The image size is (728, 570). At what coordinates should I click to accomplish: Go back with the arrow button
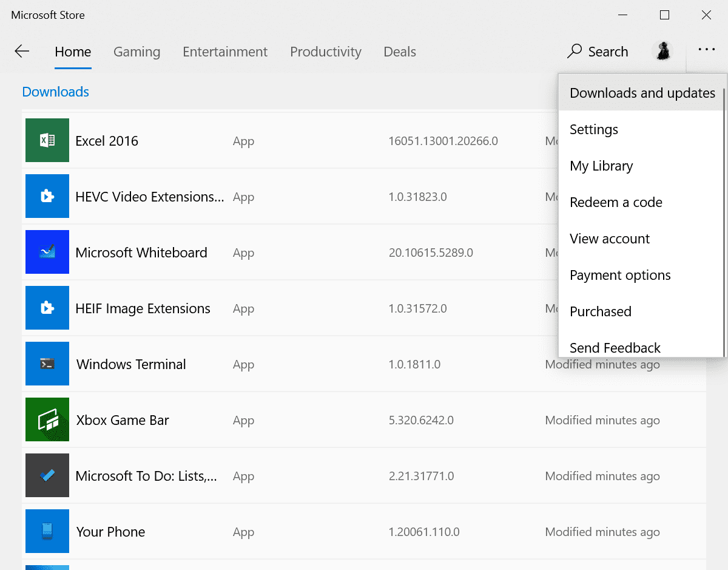point(22,52)
